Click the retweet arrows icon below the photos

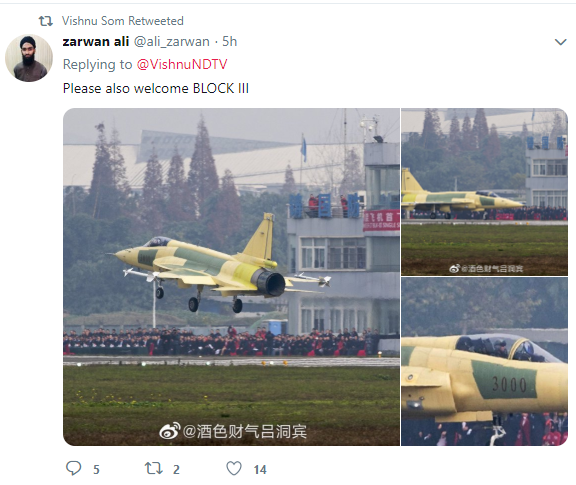(x=153, y=468)
